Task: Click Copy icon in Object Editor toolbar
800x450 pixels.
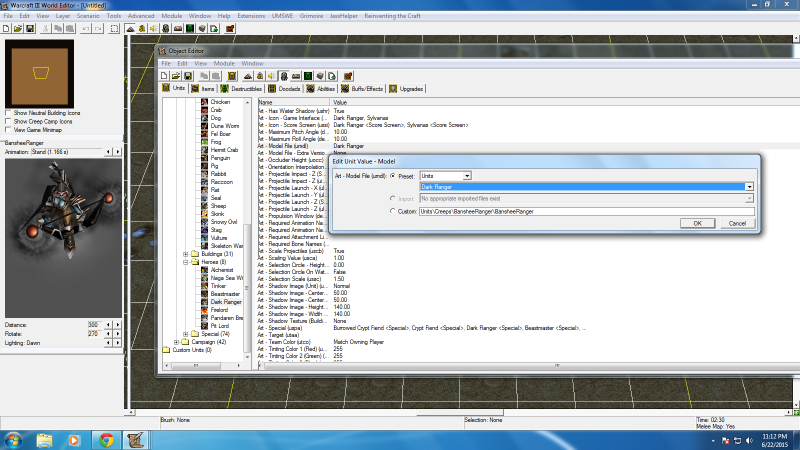Action: (204, 76)
